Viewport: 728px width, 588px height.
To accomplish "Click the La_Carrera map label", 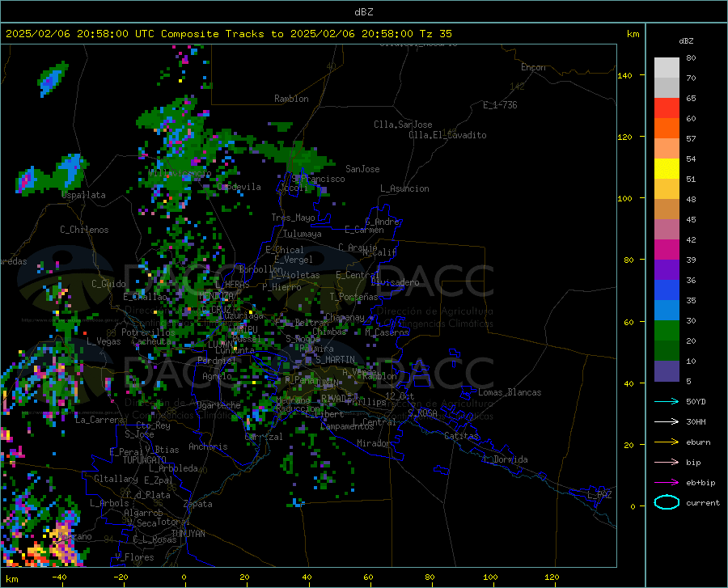I will coord(99,420).
